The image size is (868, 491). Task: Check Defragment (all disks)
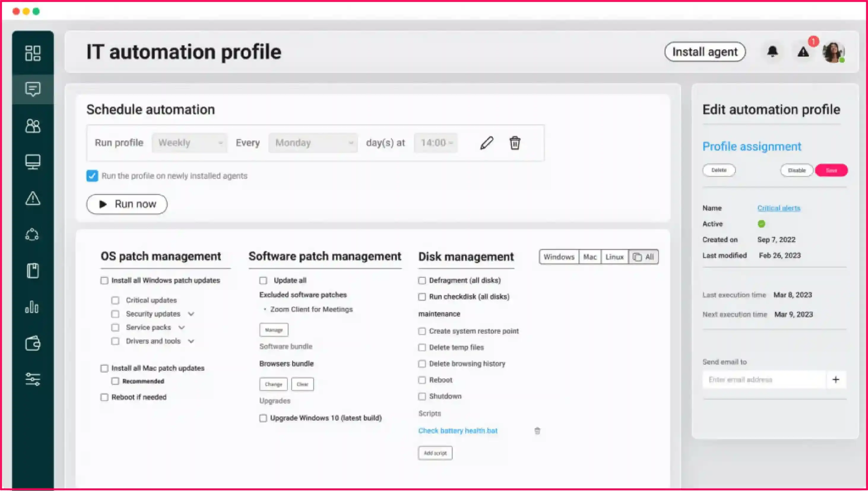[x=422, y=281]
